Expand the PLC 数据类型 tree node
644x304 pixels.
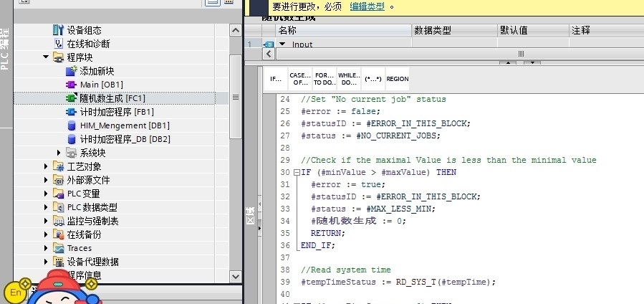point(46,207)
